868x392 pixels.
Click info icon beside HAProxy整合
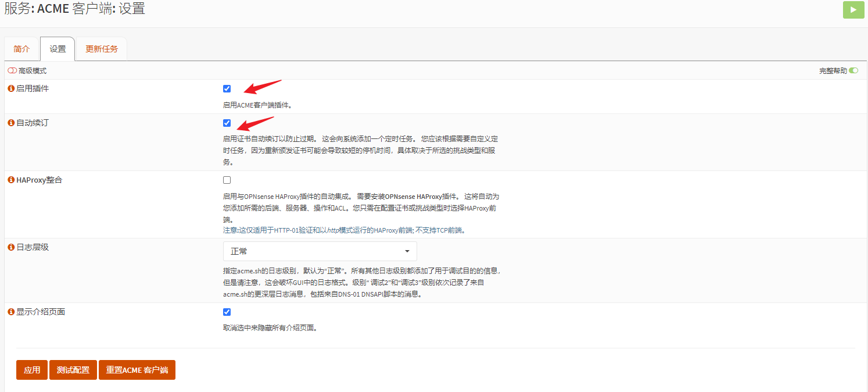pyautogui.click(x=10, y=180)
